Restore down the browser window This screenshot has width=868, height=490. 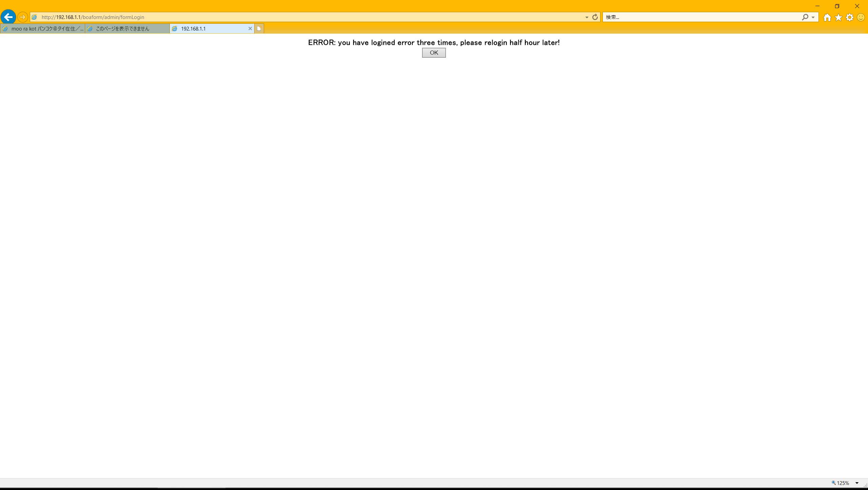tap(837, 6)
